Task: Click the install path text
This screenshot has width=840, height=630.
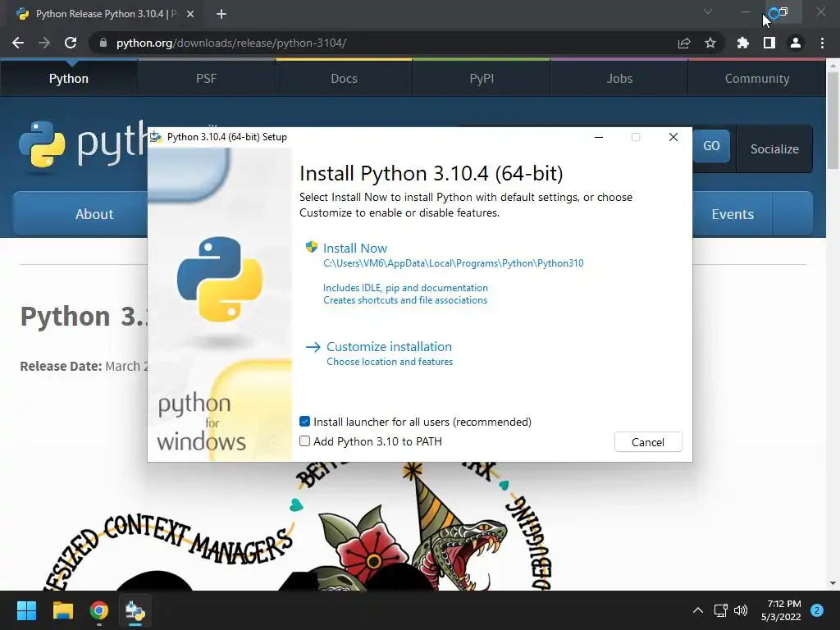Action: tap(453, 263)
